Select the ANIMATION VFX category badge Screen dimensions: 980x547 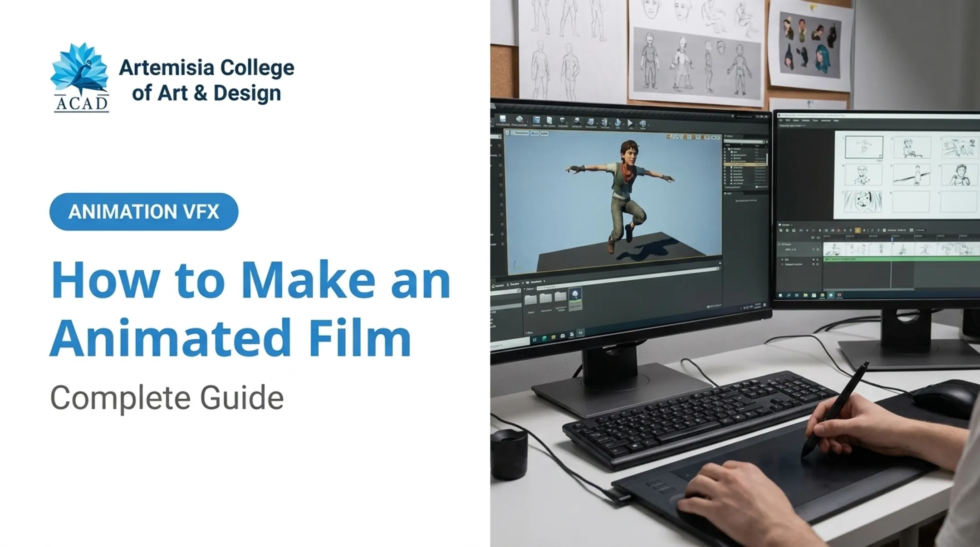tap(144, 212)
